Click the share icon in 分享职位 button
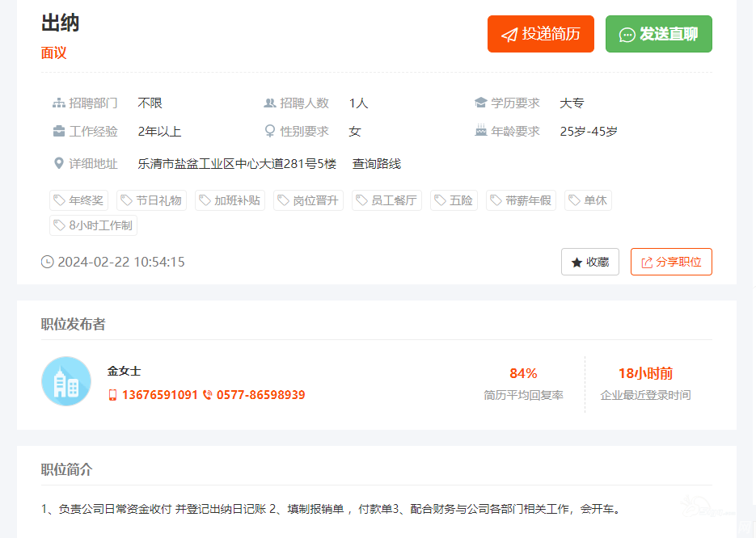This screenshot has height=538, width=756. [647, 263]
